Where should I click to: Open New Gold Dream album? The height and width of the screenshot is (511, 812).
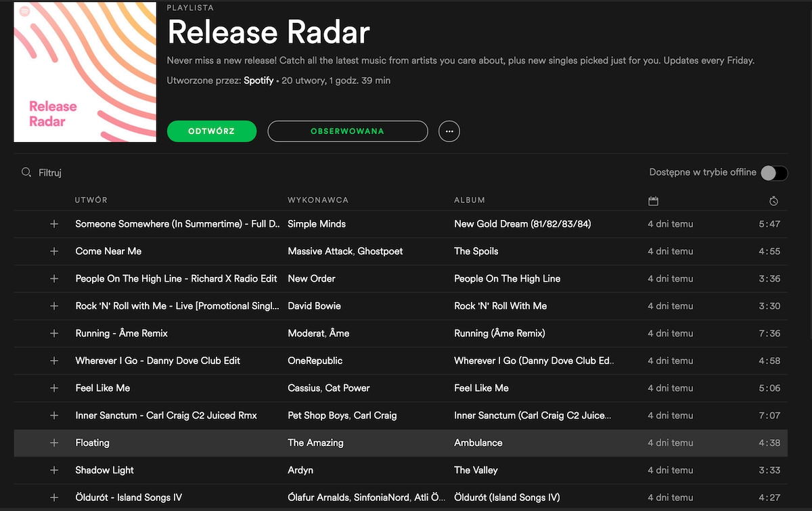click(x=522, y=224)
